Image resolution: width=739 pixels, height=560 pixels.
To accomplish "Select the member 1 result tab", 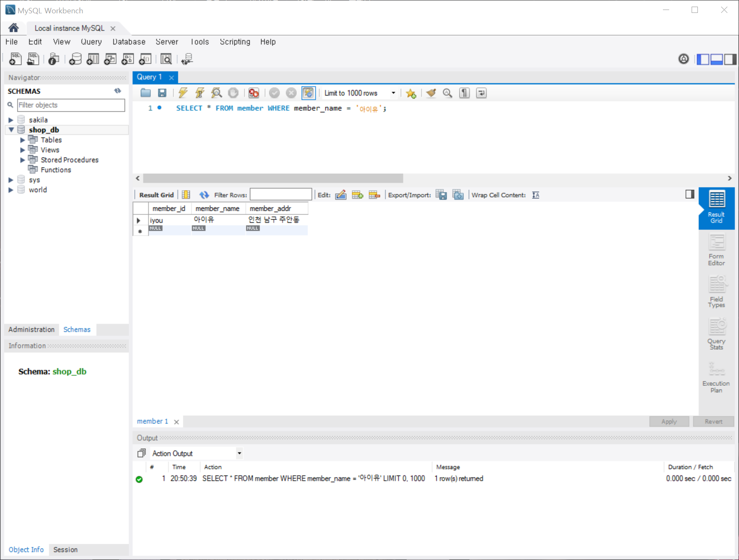I will tap(153, 421).
